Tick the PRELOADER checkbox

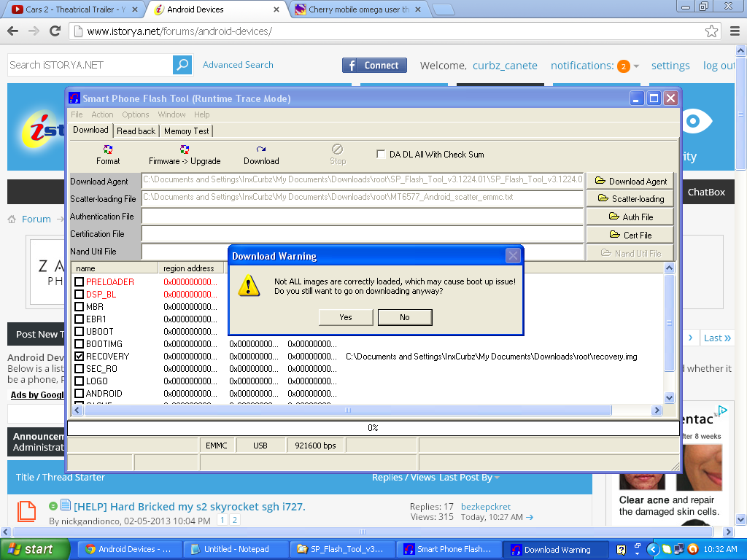tap(79, 282)
